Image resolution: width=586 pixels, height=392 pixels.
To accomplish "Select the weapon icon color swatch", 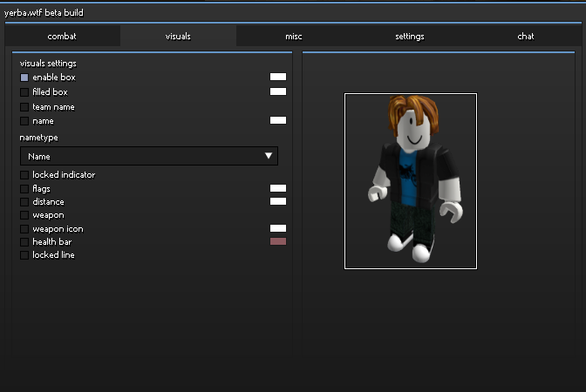I will pos(278,228).
